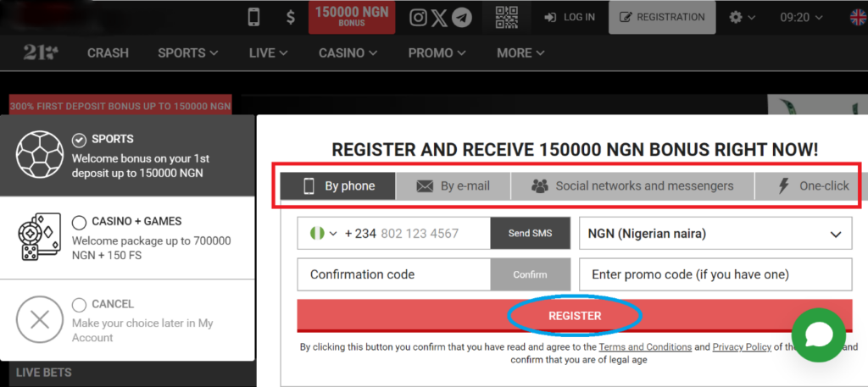Click the UK flag language icon
This screenshot has height=387, width=868.
click(x=859, y=17)
